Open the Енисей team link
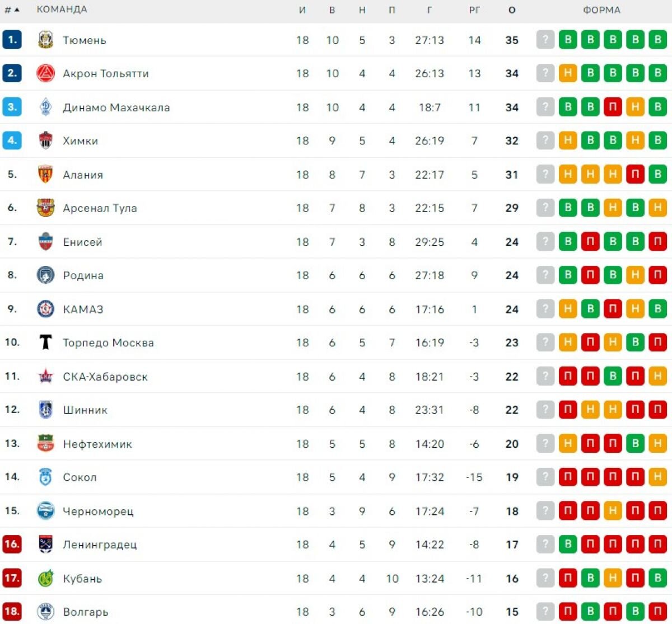This screenshot has height=624, width=672. click(x=82, y=242)
